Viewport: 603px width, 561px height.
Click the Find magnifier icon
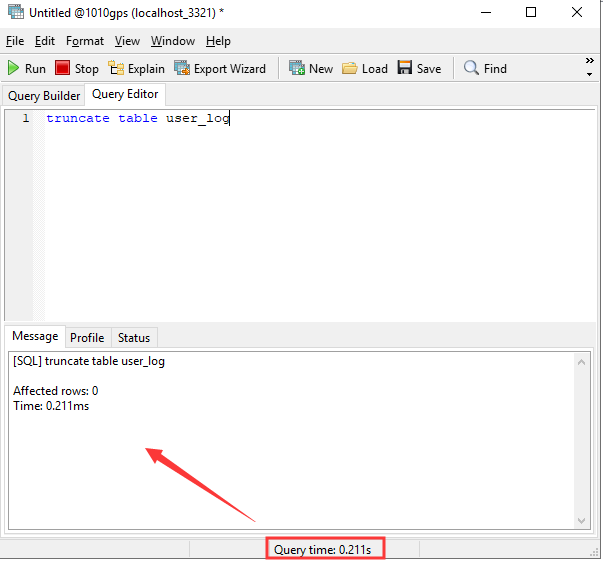coord(471,68)
